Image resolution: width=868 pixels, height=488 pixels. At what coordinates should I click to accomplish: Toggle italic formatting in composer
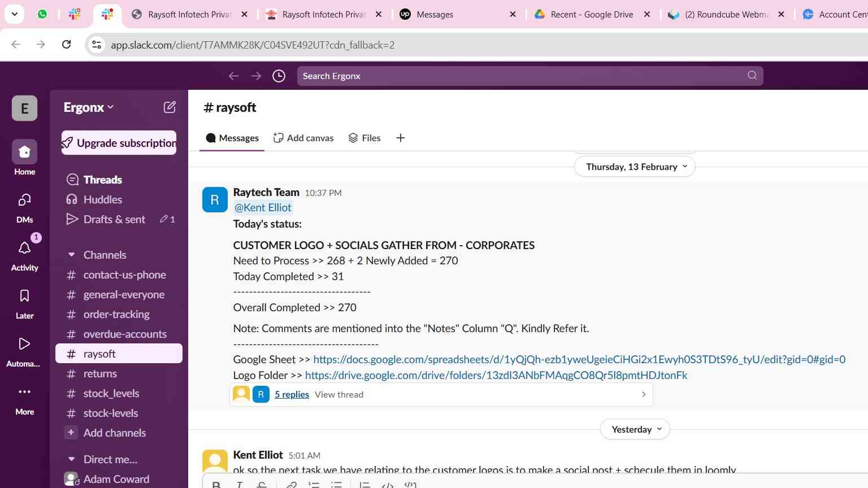[240, 484]
